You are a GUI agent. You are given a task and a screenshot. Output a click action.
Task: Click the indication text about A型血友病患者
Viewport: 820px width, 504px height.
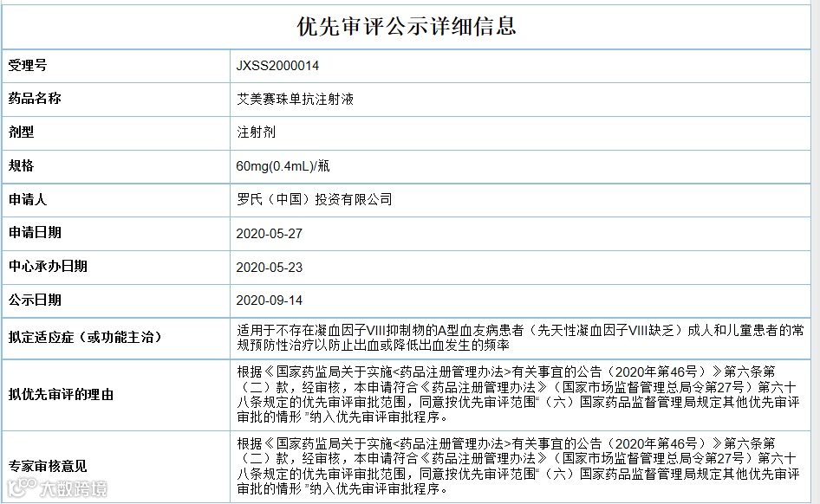pyautogui.click(x=520, y=338)
